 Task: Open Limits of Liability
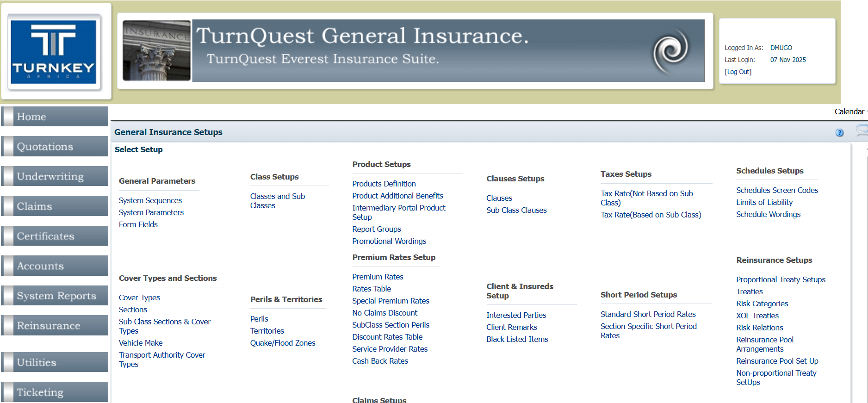click(x=764, y=202)
